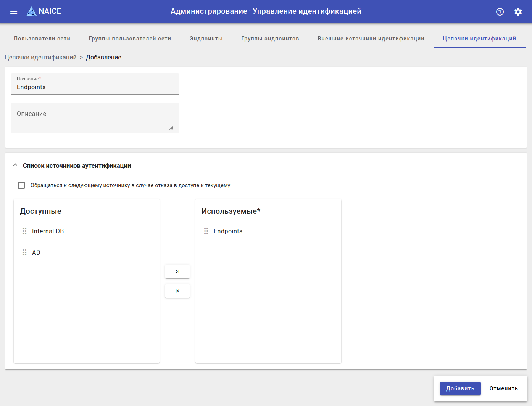Click the Добавление breadcrumb text
The width and height of the screenshot is (532, 406).
click(103, 57)
